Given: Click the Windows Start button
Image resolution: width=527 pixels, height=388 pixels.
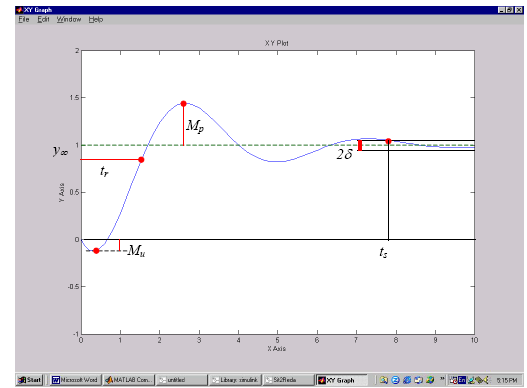Looking at the screenshot, I should coord(30,380).
